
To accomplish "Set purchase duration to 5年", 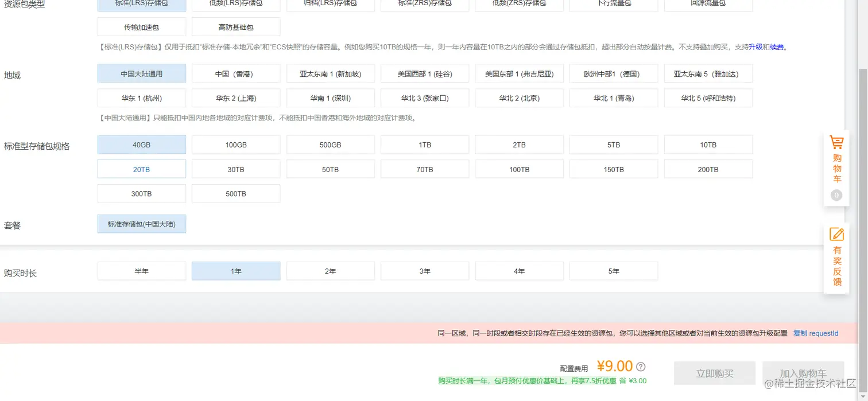I will (x=614, y=271).
